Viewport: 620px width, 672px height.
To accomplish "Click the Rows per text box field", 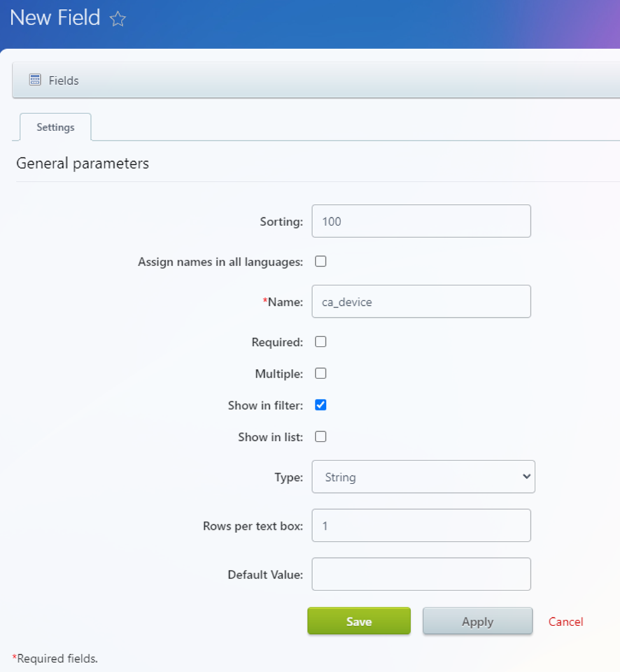I will 421,525.
